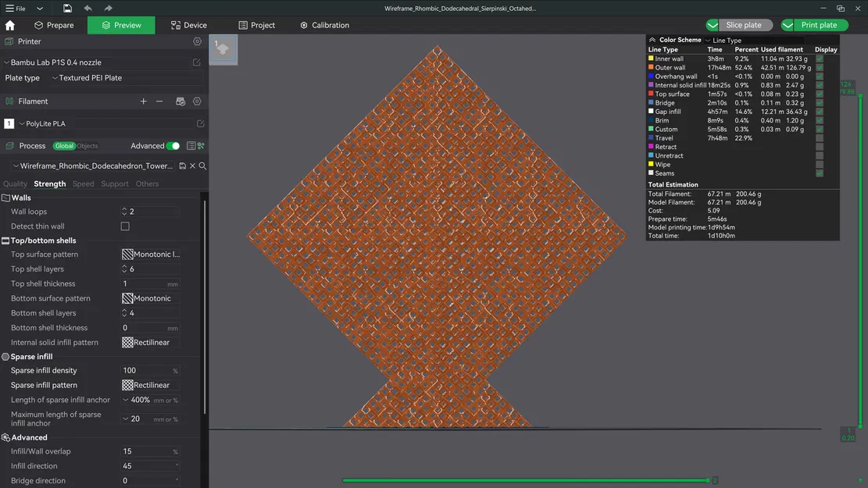Click the Slice plate button
The image size is (868, 488).
pos(744,25)
